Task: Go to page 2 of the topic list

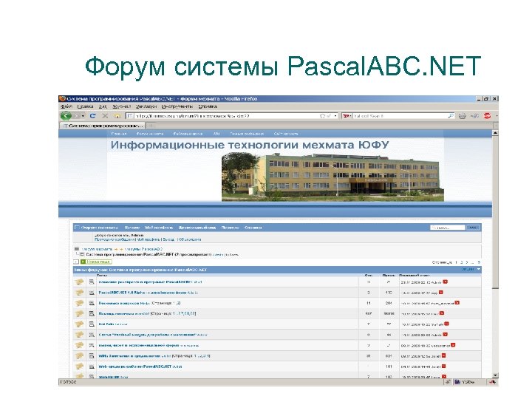Action: coord(461,262)
